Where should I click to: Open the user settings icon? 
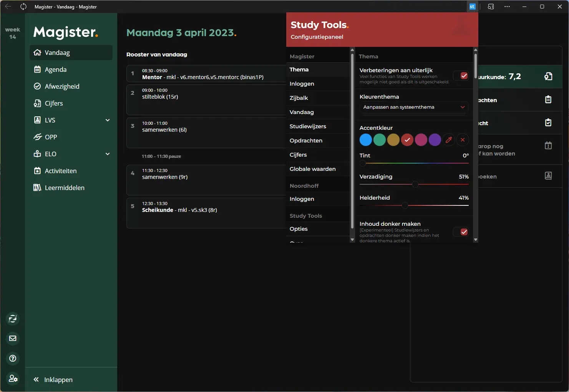tap(13, 379)
